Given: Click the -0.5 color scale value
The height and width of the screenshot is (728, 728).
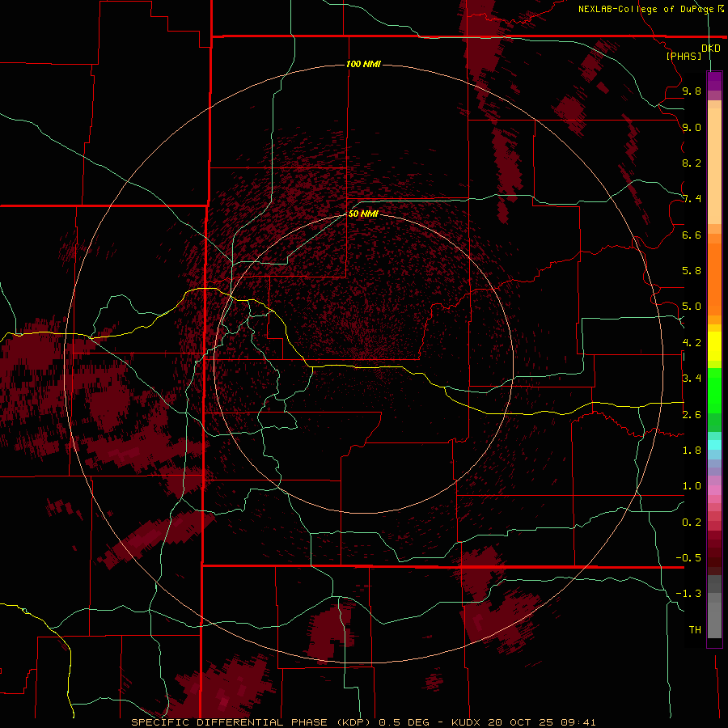Looking at the screenshot, I should [688, 558].
